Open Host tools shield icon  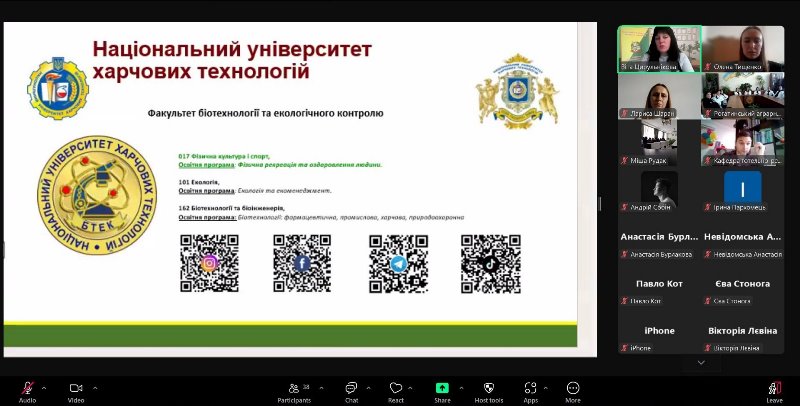click(489, 388)
